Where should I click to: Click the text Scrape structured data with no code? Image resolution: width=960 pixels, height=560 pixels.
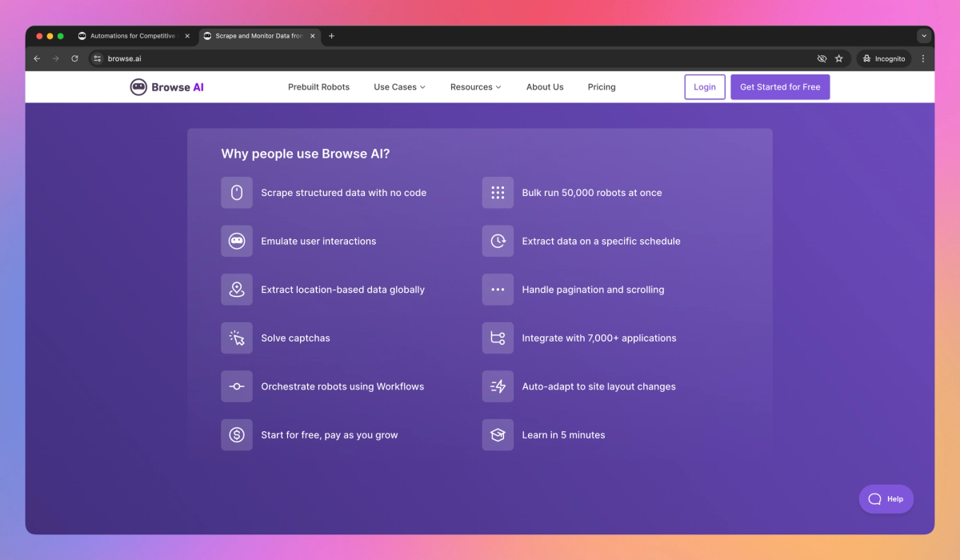pyautogui.click(x=344, y=193)
